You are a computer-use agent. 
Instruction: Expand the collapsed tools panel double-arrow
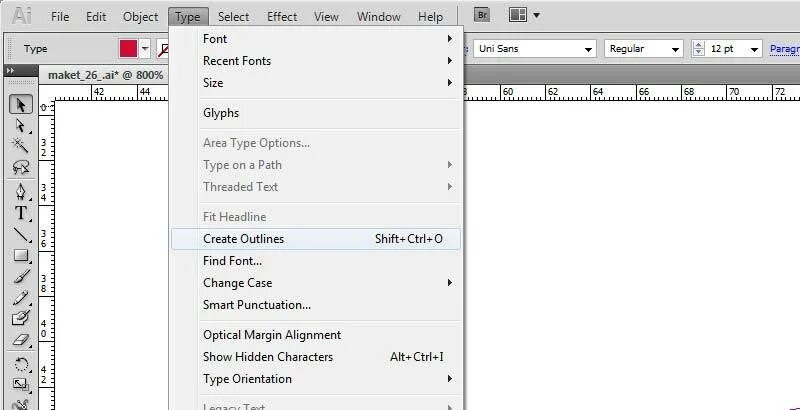[9, 71]
